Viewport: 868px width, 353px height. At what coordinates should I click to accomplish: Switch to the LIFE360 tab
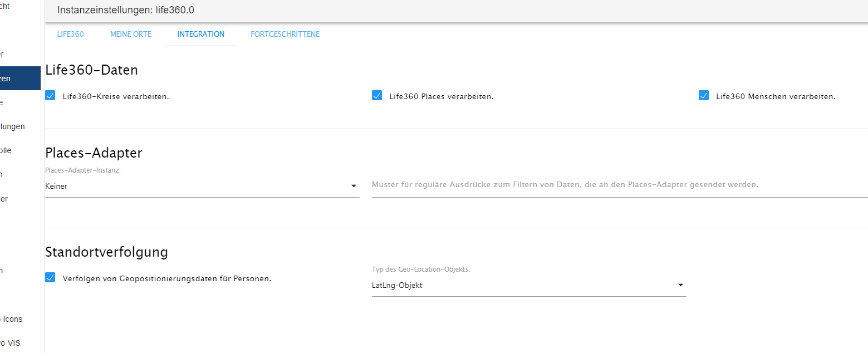click(70, 34)
